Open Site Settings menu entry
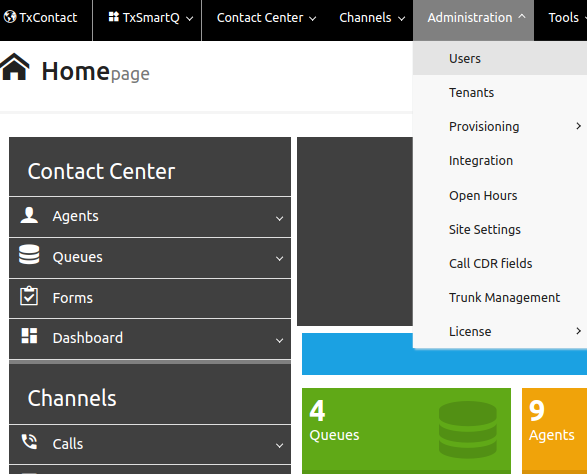The width and height of the screenshot is (587, 474). click(500, 230)
